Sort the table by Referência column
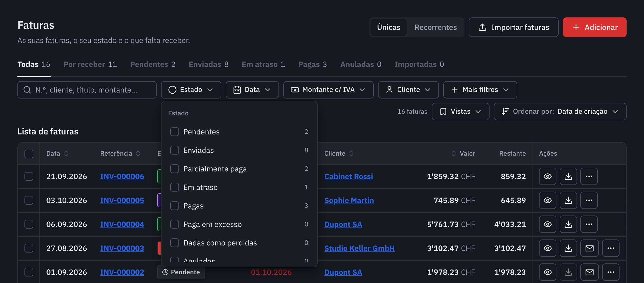The width and height of the screenshot is (644, 283). 120,153
